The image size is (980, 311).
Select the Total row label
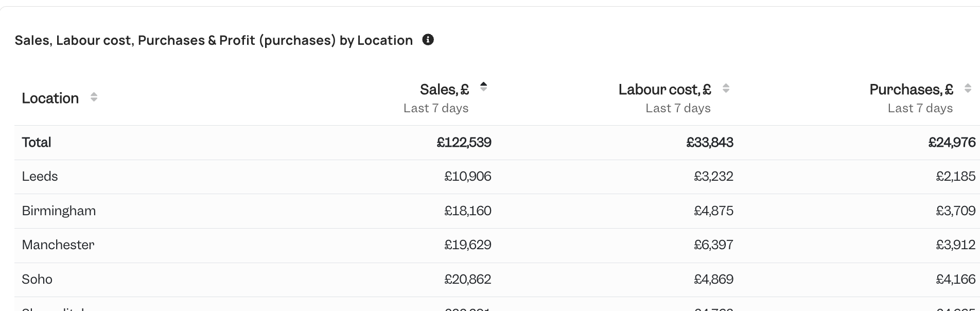[x=37, y=142]
